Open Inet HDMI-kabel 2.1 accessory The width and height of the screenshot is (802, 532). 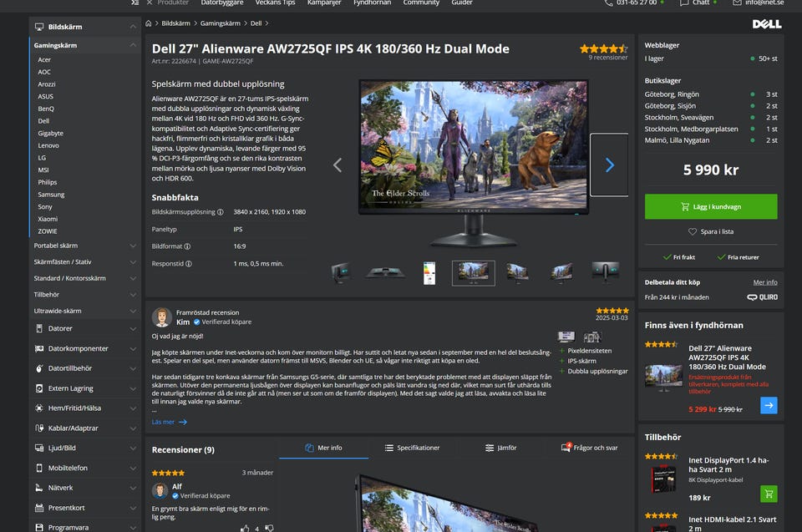pyautogui.click(x=732, y=524)
